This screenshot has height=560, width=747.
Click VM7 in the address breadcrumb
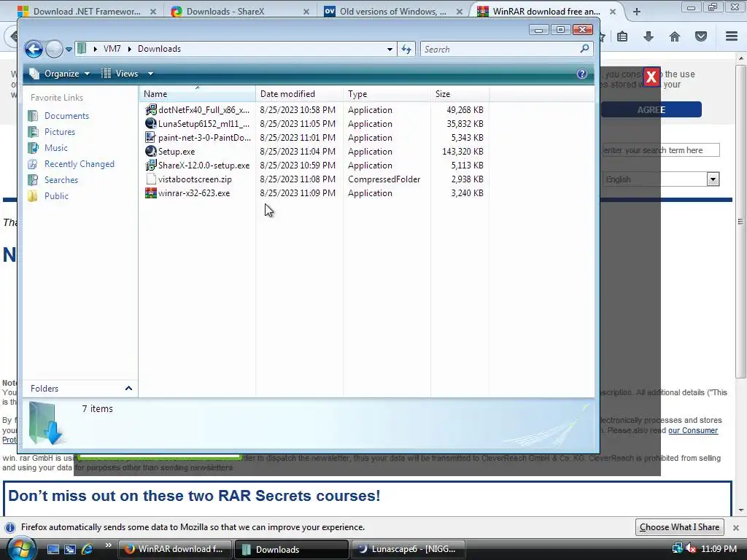[112, 49]
